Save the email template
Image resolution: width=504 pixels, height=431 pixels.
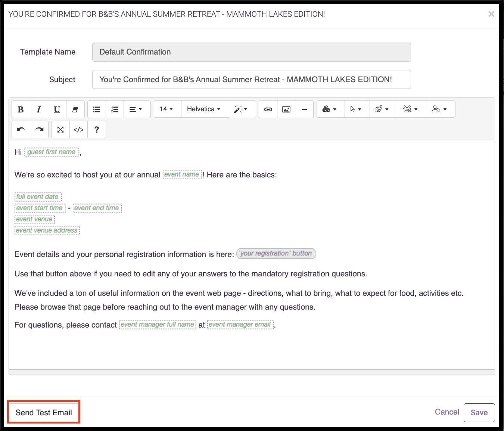click(x=479, y=413)
